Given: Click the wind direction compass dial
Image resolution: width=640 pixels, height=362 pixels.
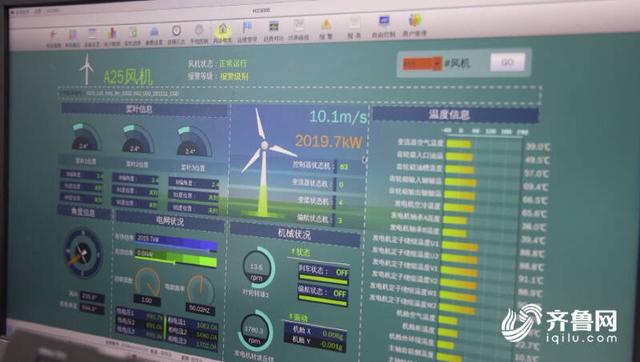Looking at the screenshot, I should (82, 253).
